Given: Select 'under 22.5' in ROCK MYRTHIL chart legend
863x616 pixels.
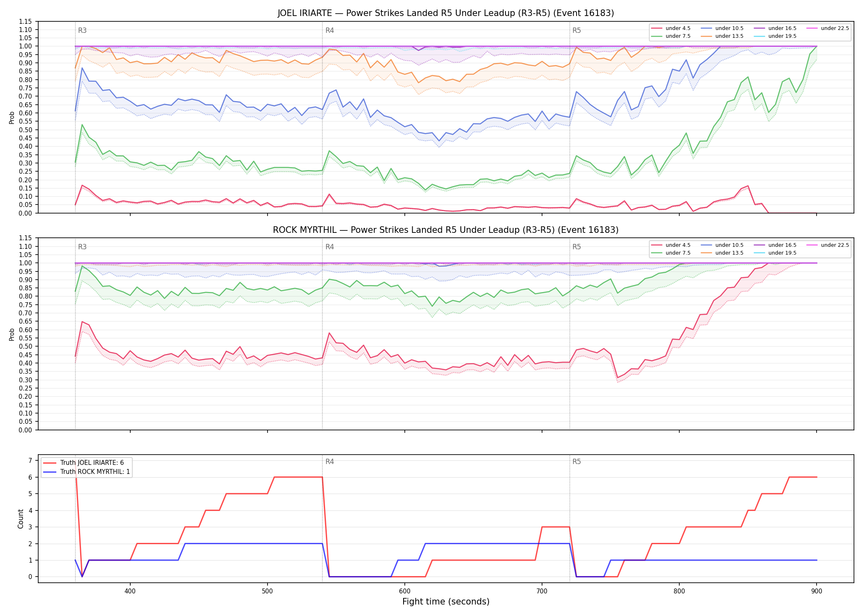Looking at the screenshot, I should (828, 245).
